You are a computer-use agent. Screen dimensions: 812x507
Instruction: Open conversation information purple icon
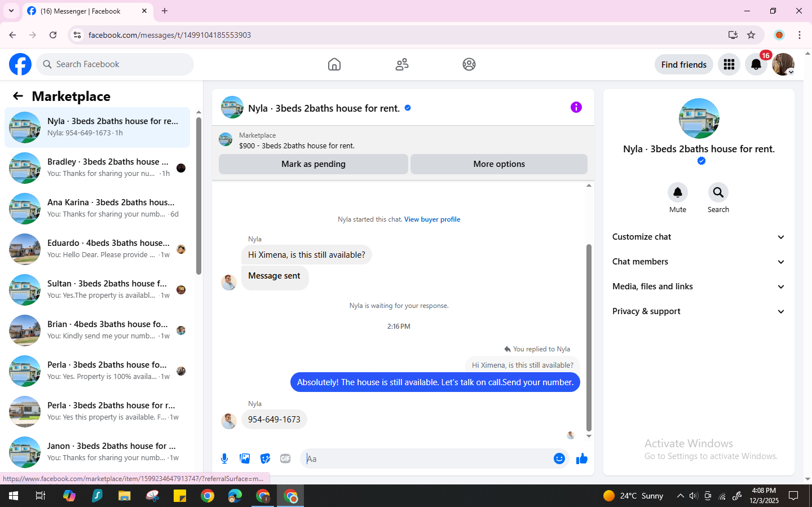[576, 107]
